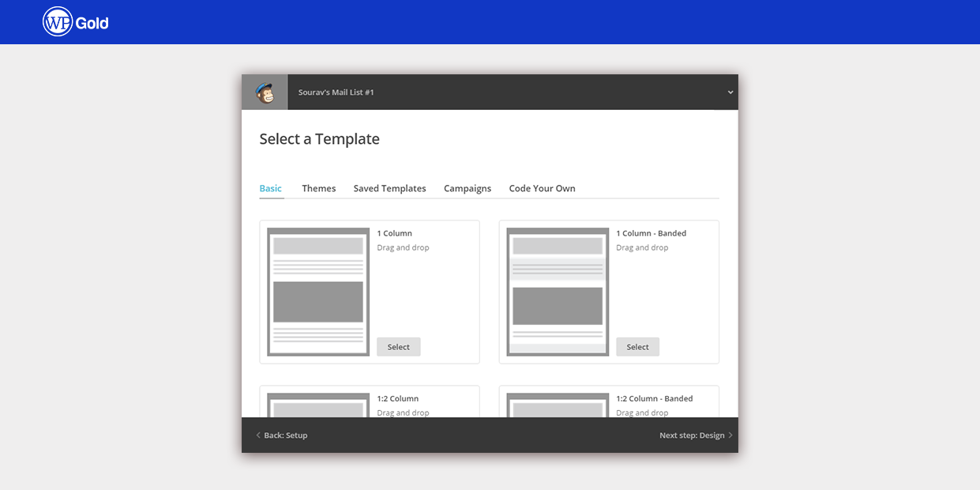This screenshot has width=980, height=490.
Task: Click the WP Gold logo
Action: [76, 22]
